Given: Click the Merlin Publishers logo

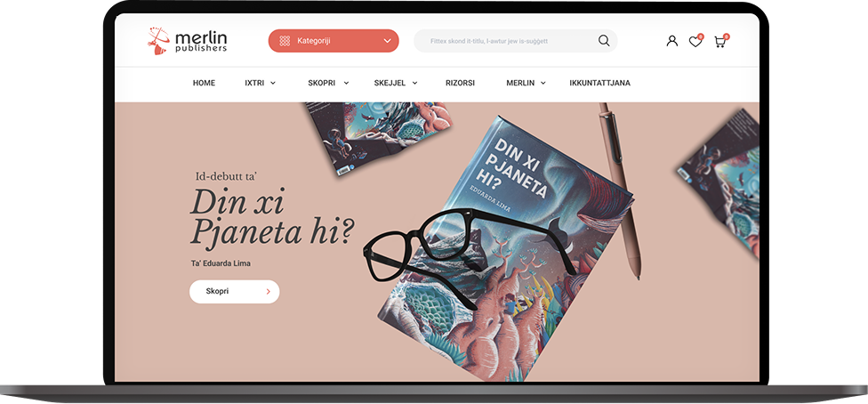Looking at the screenshot, I should pyautogui.click(x=187, y=41).
